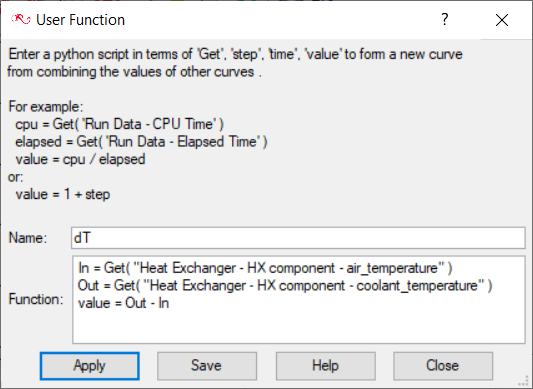The image size is (533, 389).
Task: Click the 'Function:' label
Action: pos(36,299)
